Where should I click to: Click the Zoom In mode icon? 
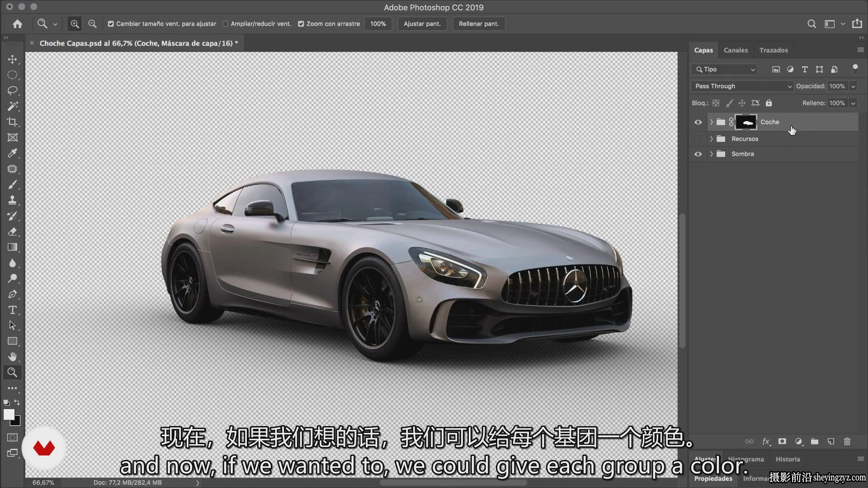(x=75, y=24)
